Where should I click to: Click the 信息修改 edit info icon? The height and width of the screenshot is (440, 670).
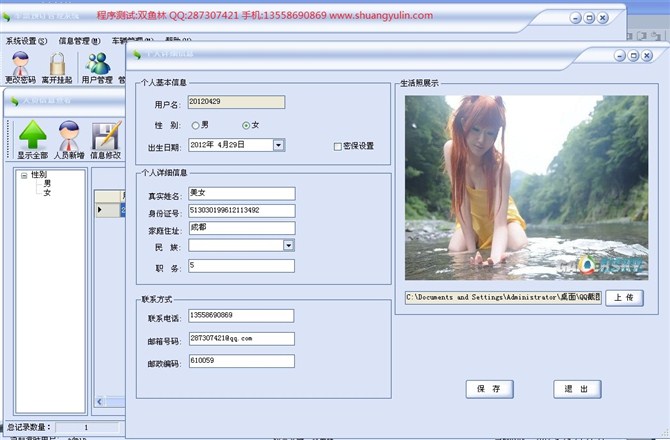coord(105,136)
